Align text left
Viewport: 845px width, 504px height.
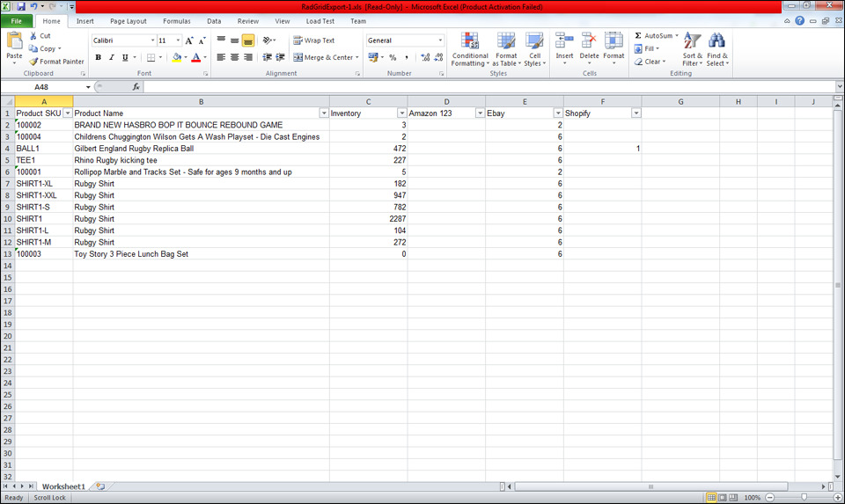coord(221,57)
